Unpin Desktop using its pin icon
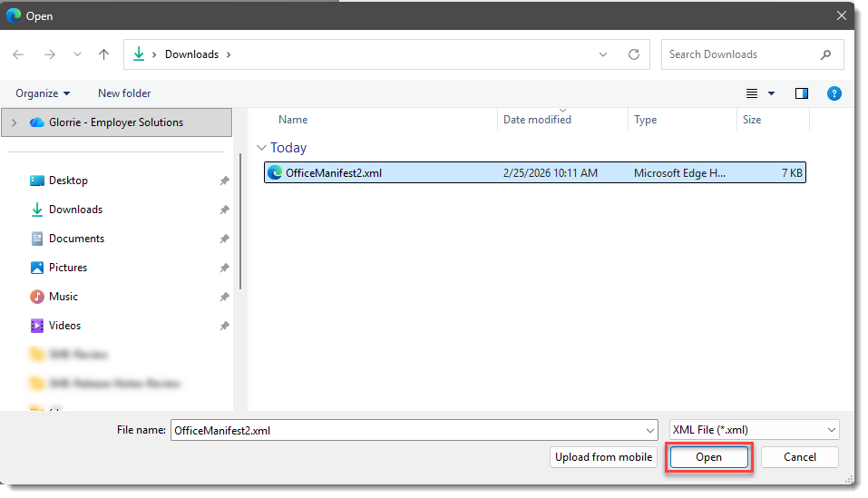 [224, 181]
